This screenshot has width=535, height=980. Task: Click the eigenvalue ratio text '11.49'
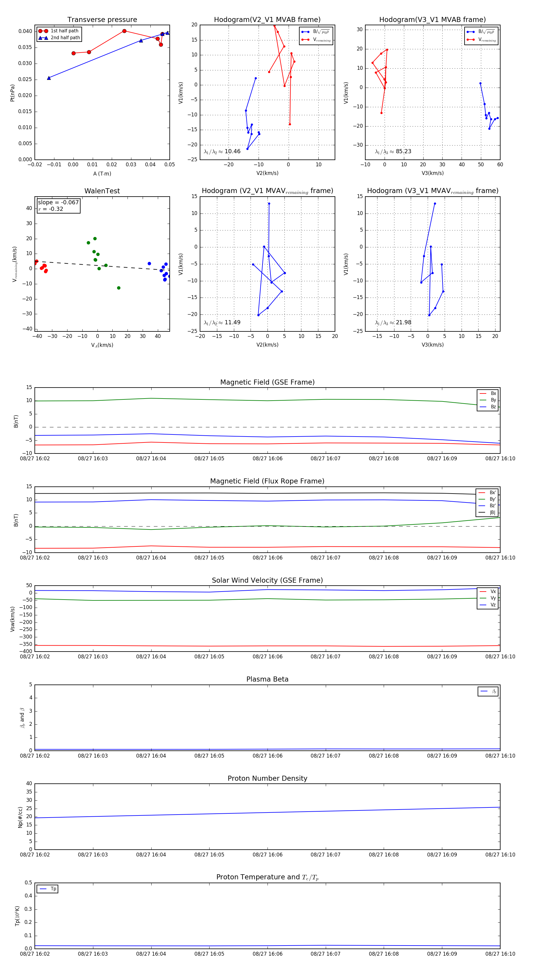tap(232, 323)
